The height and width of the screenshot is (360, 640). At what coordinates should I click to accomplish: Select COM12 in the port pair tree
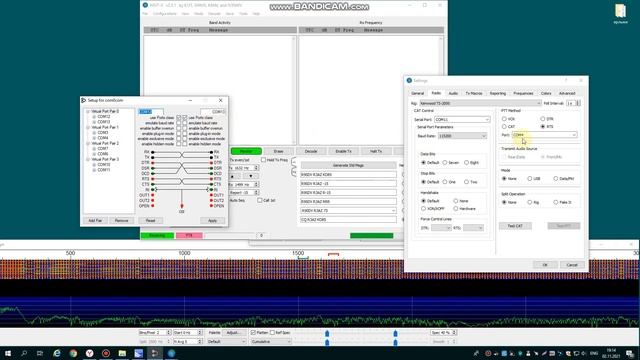pos(104,117)
